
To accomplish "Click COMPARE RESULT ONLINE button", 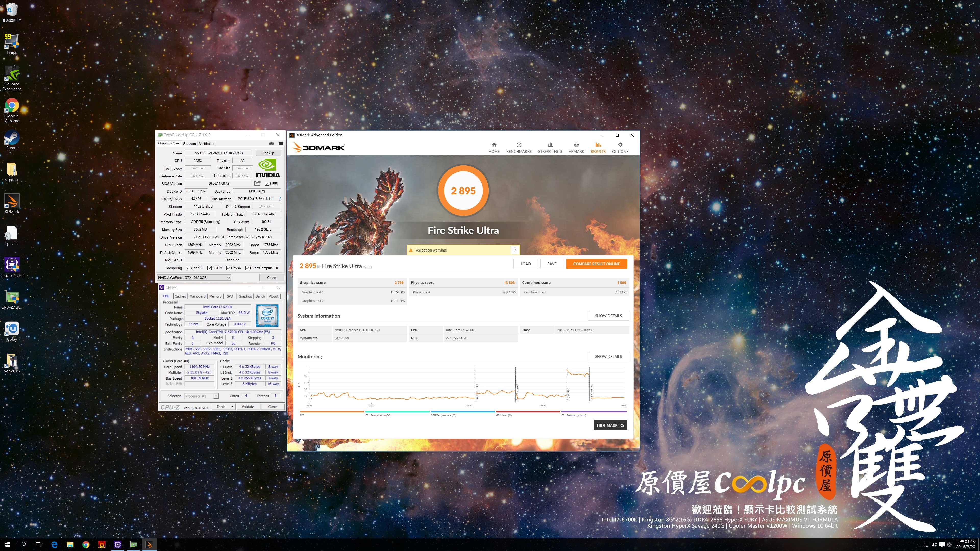I will 596,264.
